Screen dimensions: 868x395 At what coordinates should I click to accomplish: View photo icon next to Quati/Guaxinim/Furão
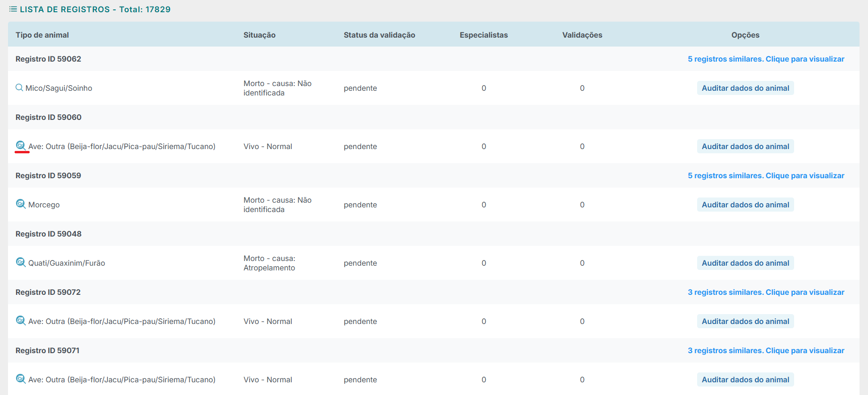[21, 262]
